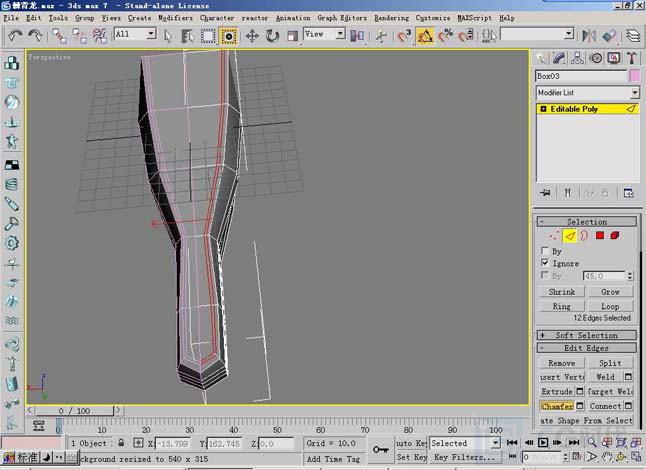Open the File menu

11,18
